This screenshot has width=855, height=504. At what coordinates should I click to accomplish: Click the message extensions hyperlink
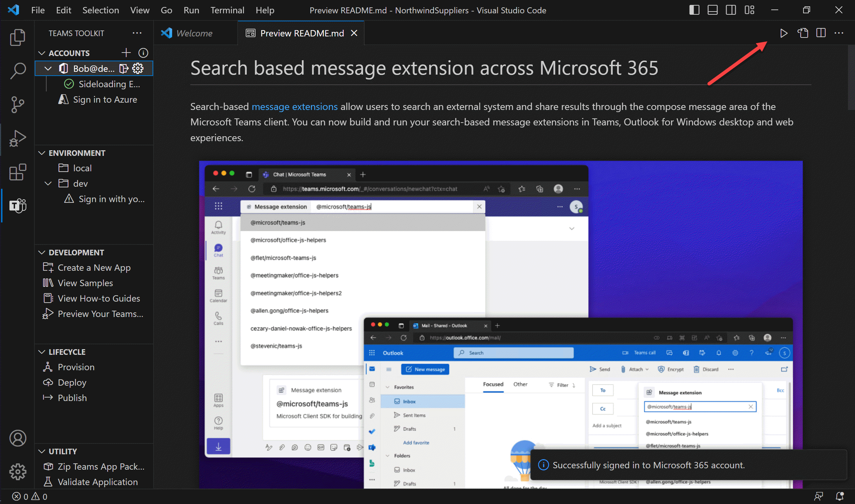294,106
